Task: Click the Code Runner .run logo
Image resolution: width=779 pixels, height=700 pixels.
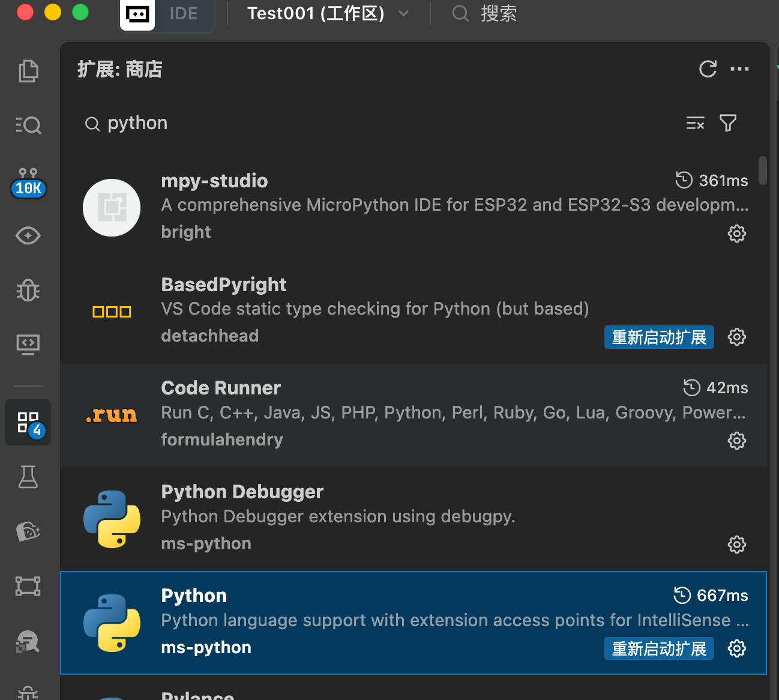Action: click(112, 415)
